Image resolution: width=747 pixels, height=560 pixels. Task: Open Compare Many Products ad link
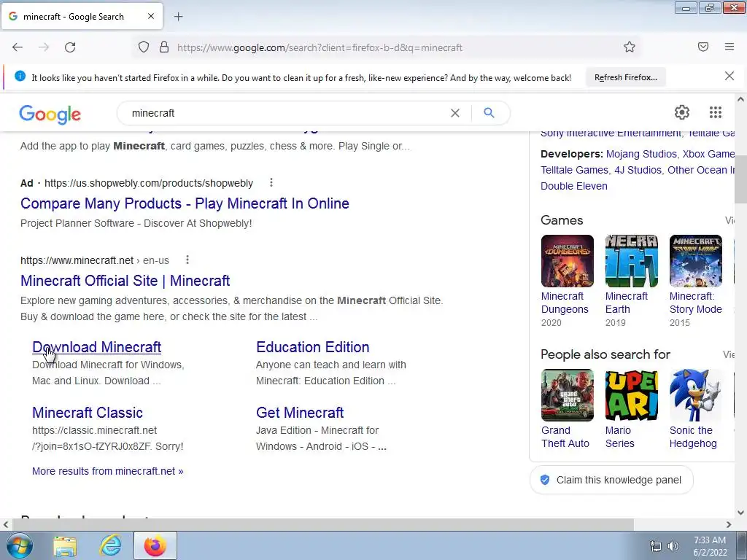point(185,203)
